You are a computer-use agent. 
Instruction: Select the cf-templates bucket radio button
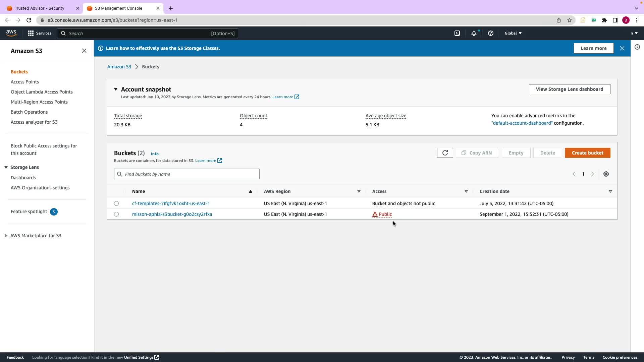116,203
